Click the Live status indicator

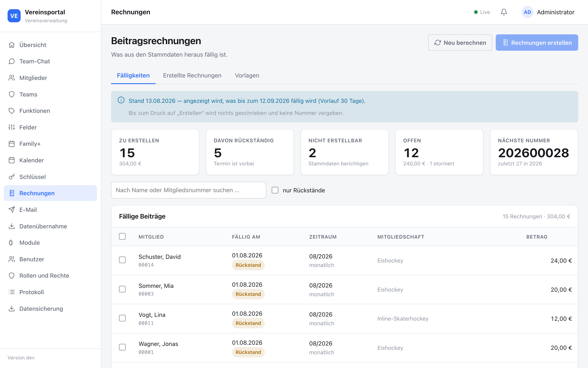482,12
